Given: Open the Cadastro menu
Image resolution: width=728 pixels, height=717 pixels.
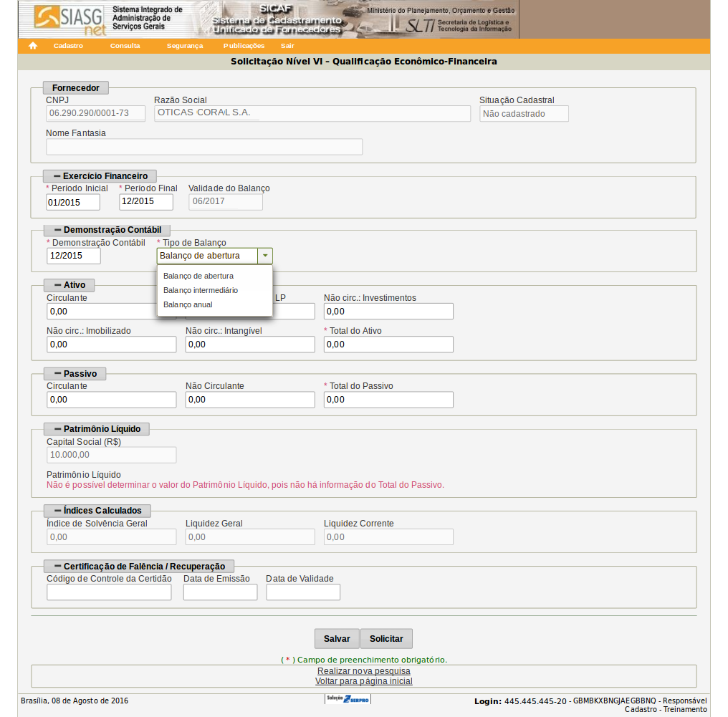Looking at the screenshot, I should click(x=68, y=45).
